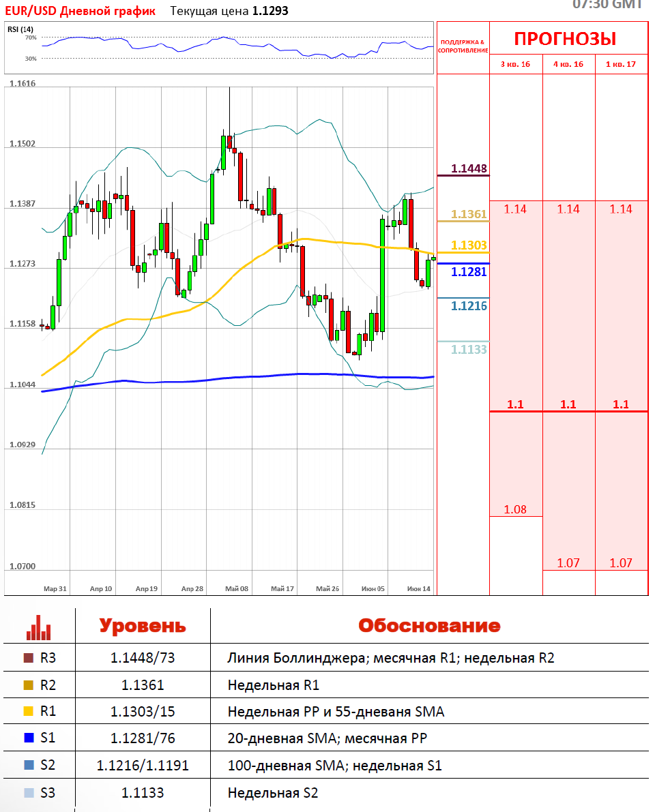Select the 1.1281 support level label
Screen dimensions: 655x812
point(469,272)
